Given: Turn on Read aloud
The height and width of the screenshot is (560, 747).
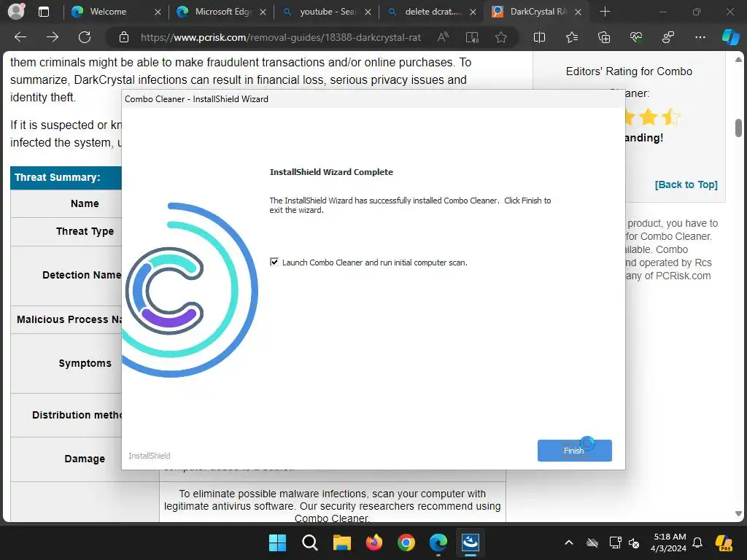Looking at the screenshot, I should point(443,37).
